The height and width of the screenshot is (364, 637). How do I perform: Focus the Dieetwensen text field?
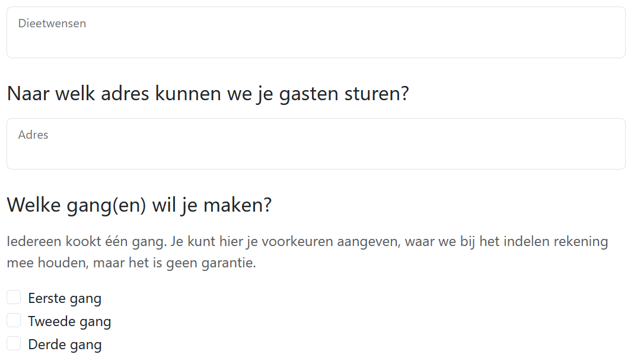click(316, 39)
